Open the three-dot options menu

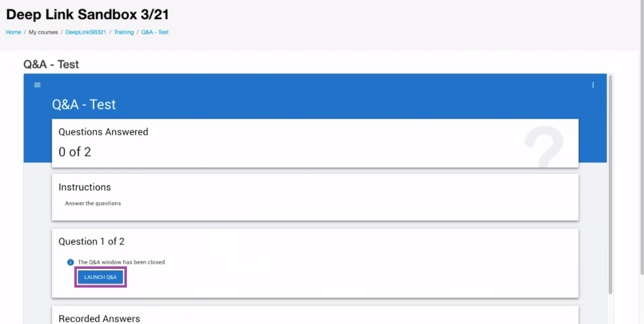click(593, 85)
